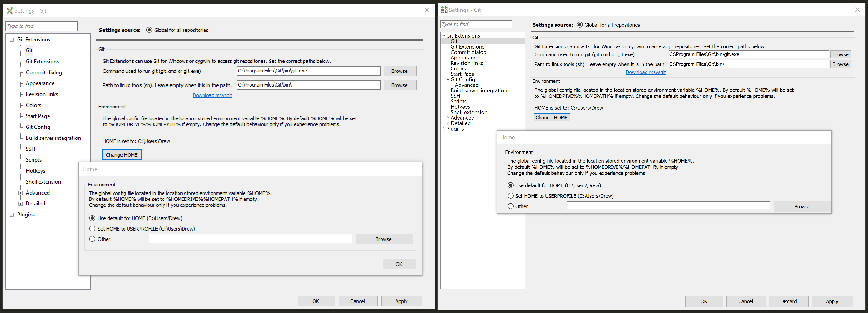
Task: Choose 'Set HOME to USERPROFILE' option
Action: coord(93,228)
